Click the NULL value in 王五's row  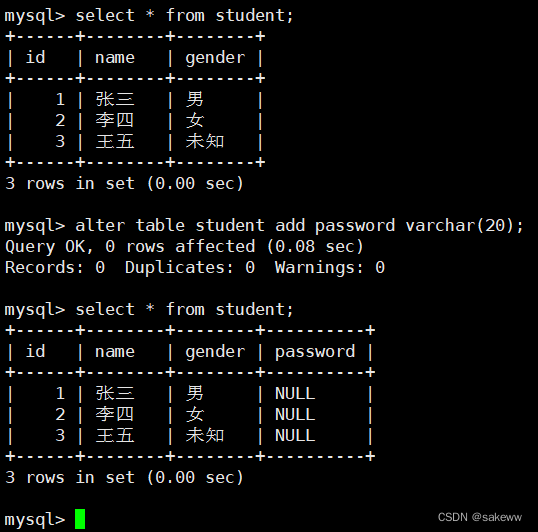pyautogui.click(x=295, y=436)
